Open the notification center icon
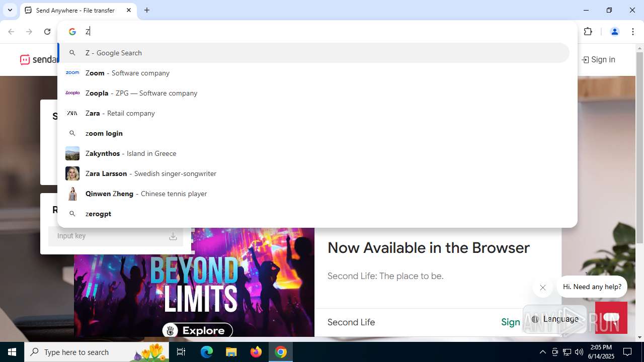This screenshot has width=644, height=362. click(x=627, y=352)
